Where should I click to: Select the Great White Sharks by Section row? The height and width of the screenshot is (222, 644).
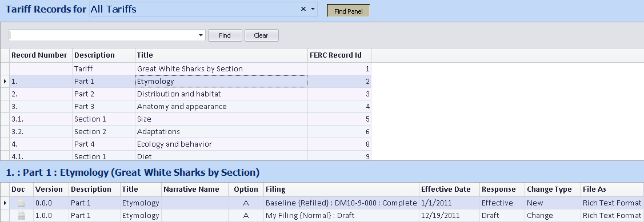[x=186, y=69]
